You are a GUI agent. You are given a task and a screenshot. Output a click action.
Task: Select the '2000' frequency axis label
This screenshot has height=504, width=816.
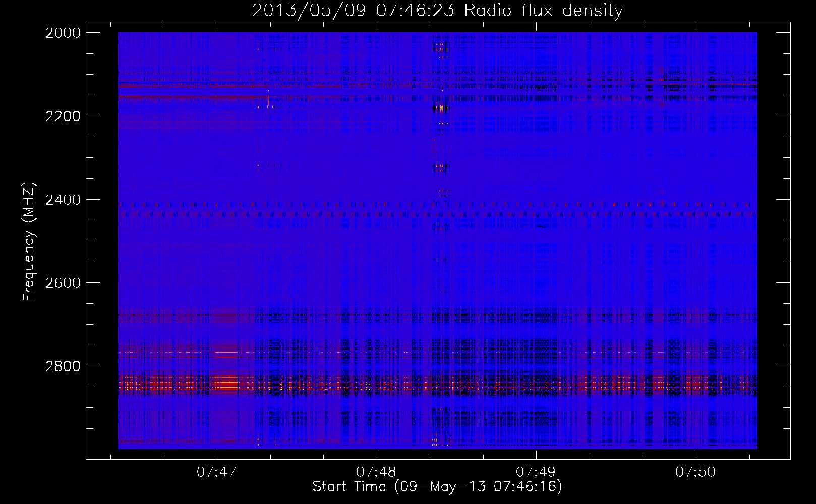coord(63,33)
